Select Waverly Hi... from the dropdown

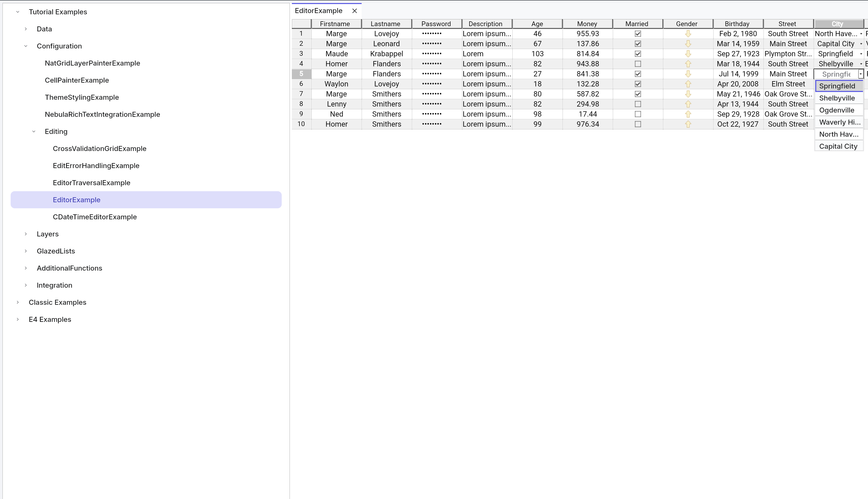[x=839, y=122]
